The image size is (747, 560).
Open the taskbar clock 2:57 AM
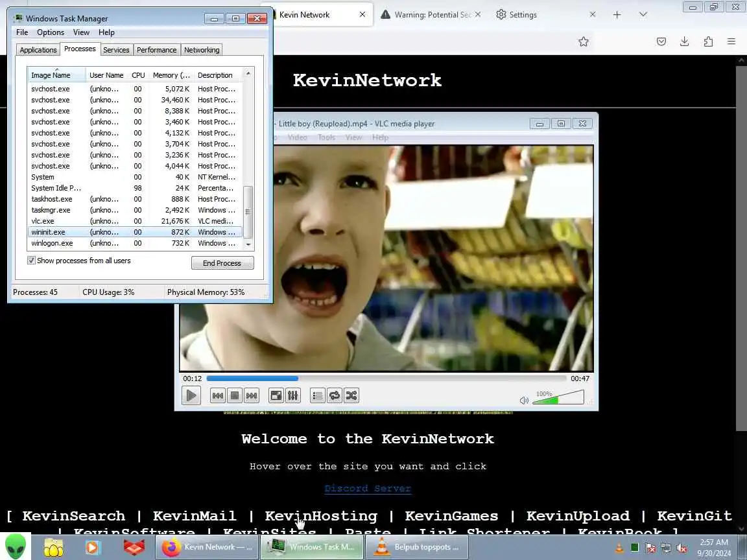click(714, 548)
